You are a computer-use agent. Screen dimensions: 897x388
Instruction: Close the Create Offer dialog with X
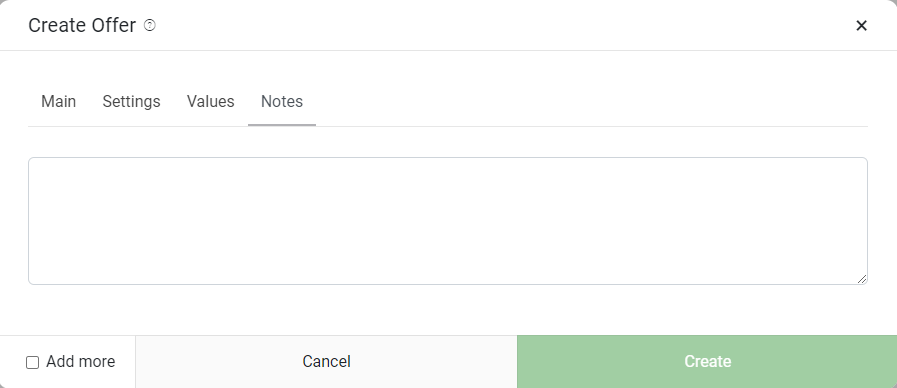(x=861, y=25)
